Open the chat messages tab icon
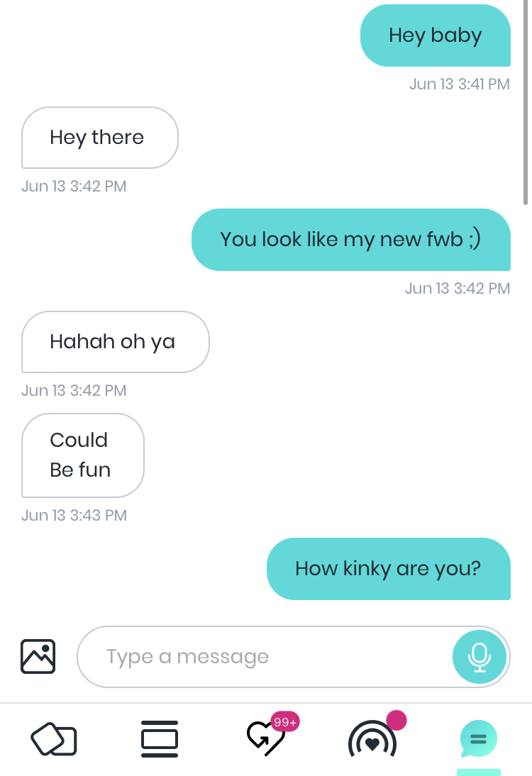The image size is (532, 776). (478, 739)
